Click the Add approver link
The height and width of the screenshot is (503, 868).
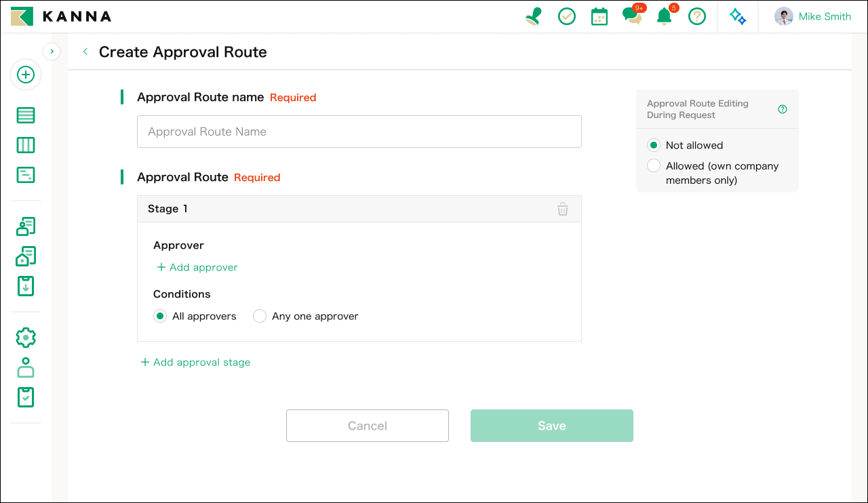[197, 267]
